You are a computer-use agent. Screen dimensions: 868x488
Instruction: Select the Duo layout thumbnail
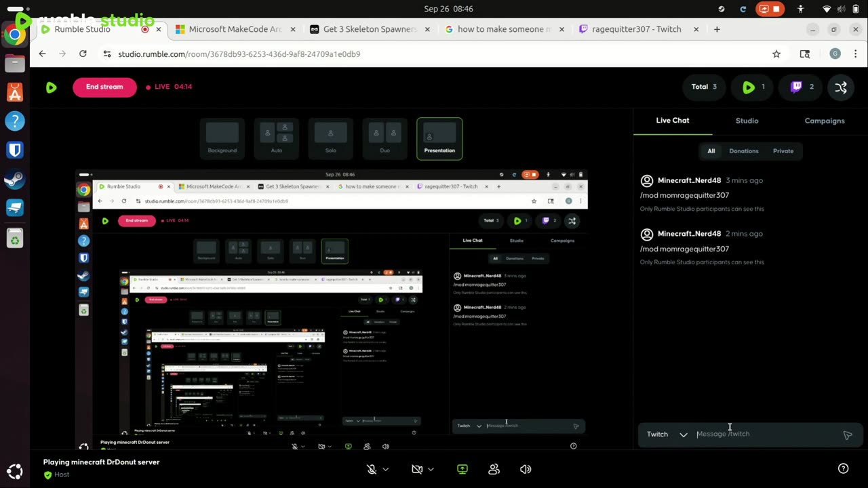pyautogui.click(x=385, y=138)
